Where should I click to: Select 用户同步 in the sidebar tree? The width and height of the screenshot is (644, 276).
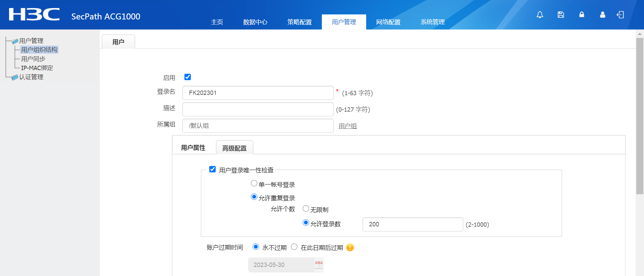point(33,59)
